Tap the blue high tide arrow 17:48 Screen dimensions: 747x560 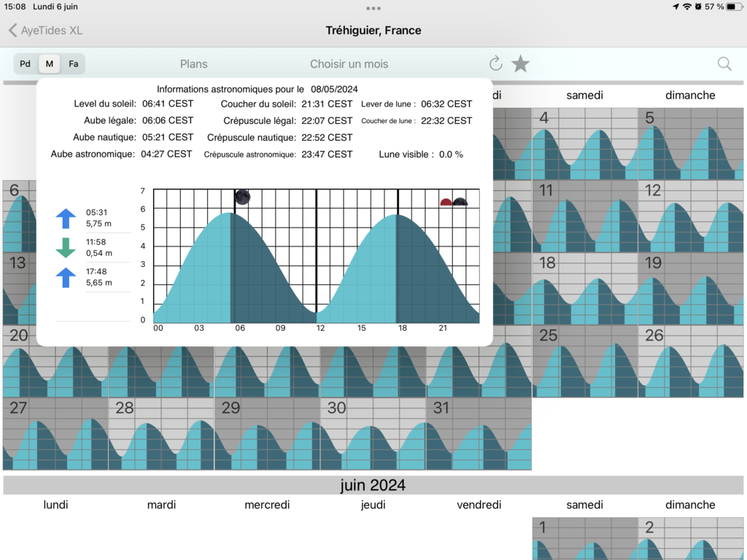66,277
